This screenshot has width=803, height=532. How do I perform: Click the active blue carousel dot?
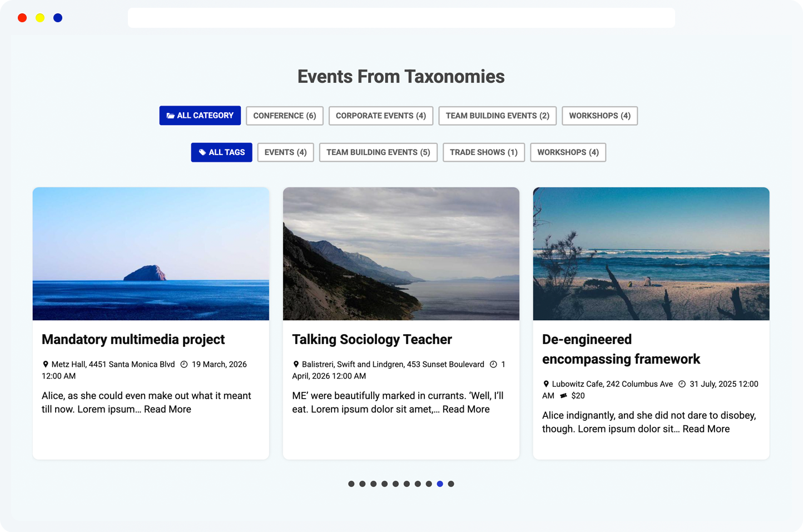[x=440, y=484]
